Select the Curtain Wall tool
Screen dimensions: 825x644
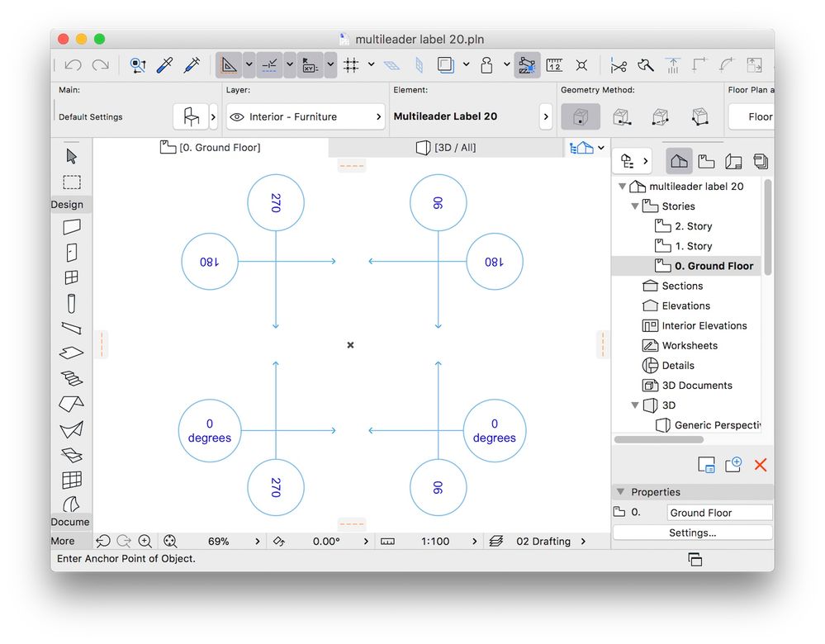coord(72,480)
